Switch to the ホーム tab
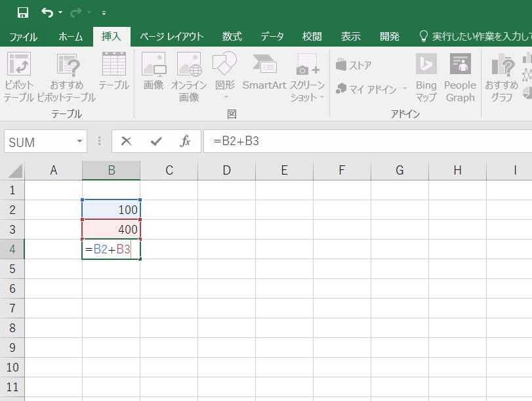The image size is (532, 401). coord(71,36)
